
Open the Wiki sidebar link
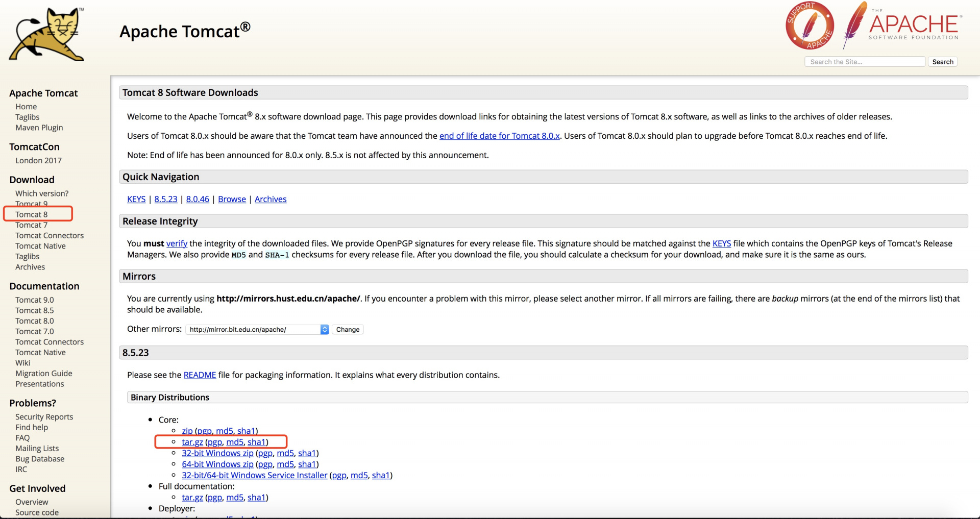[x=23, y=363]
